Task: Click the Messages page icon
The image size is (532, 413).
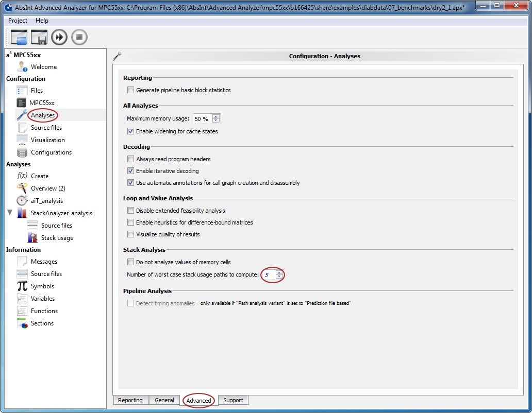Action: click(22, 262)
